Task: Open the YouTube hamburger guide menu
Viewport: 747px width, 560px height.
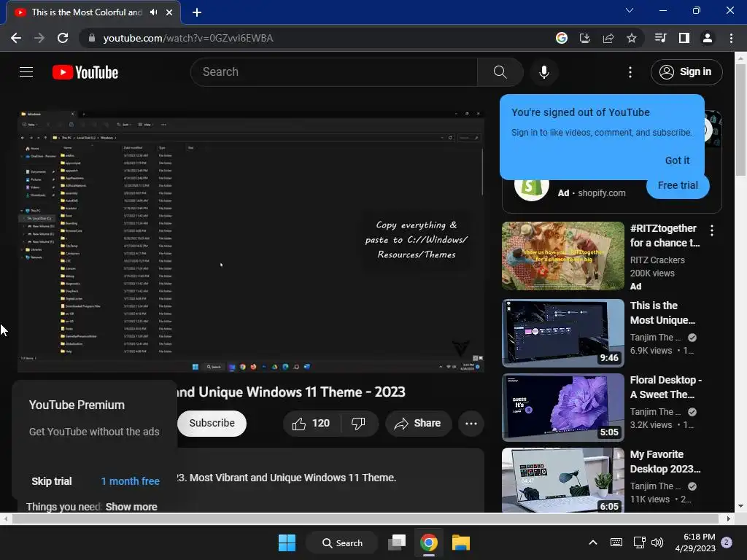Action: tap(26, 72)
